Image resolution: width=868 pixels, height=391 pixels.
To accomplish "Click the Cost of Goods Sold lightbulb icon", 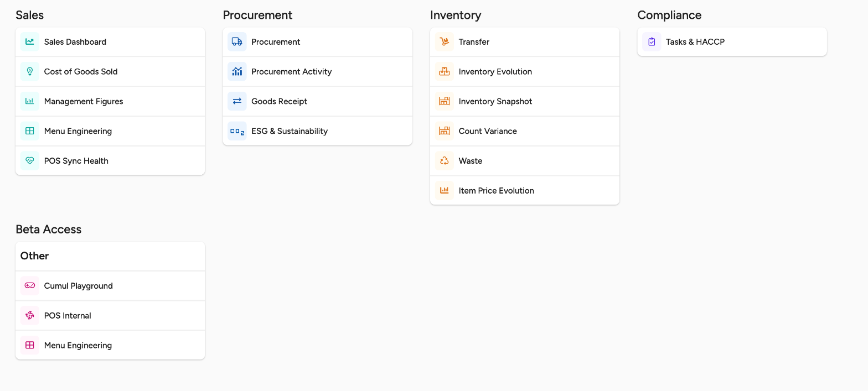I will (30, 71).
